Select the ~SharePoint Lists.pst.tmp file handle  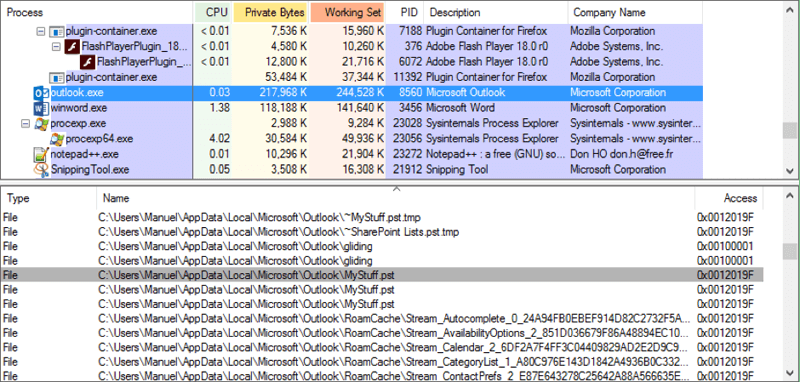[x=382, y=232]
